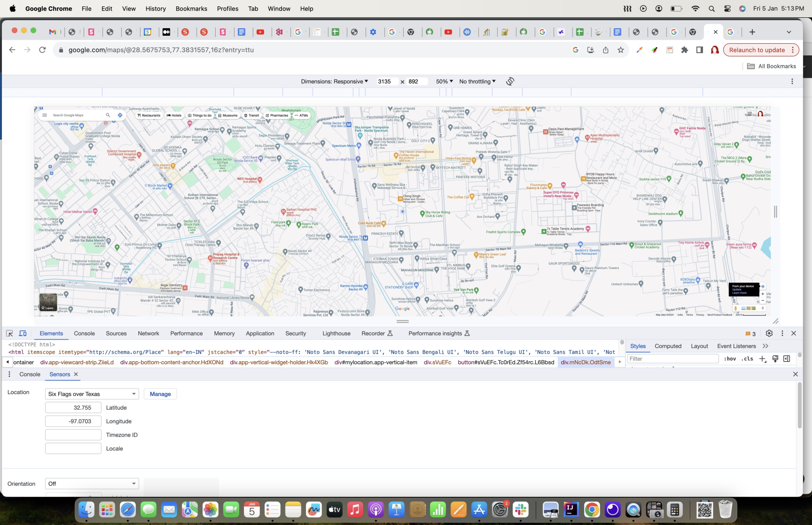Screen dimensions: 812x525
Task: Open the Layers thumbnail on the map
Action: tap(48, 302)
